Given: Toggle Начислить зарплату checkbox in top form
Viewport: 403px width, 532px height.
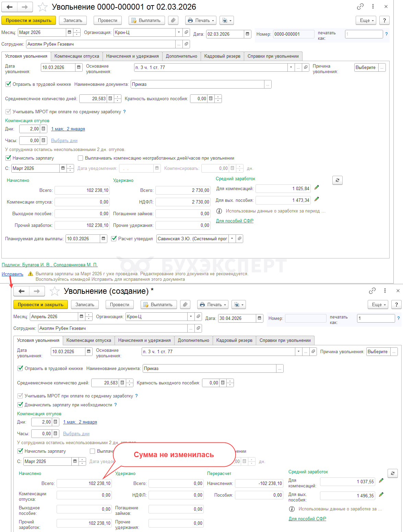Looking at the screenshot, I should coord(8,158).
